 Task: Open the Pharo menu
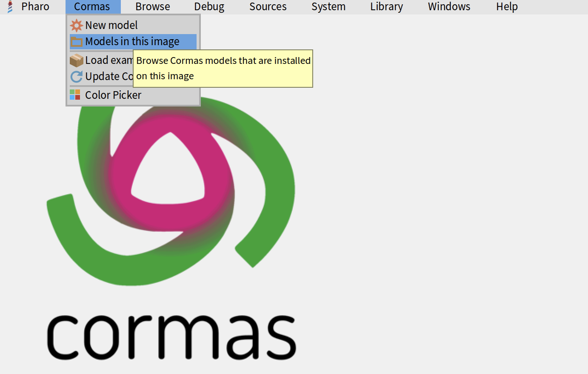point(35,7)
